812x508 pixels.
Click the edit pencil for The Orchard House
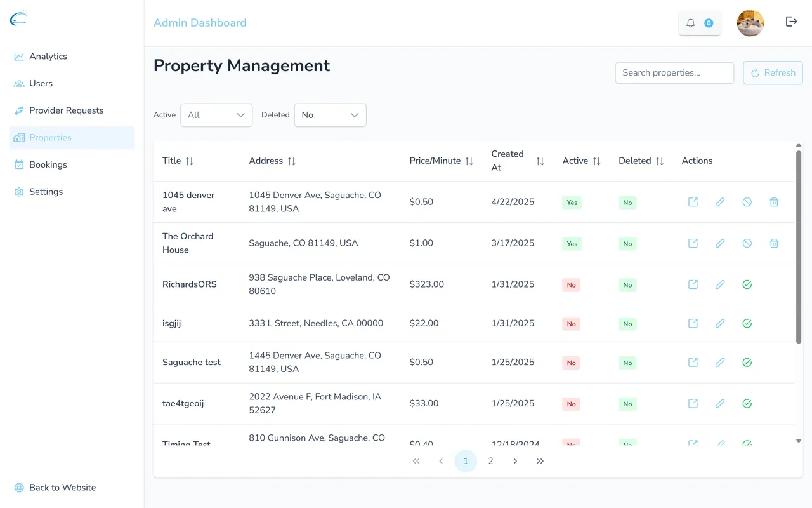[719, 243]
